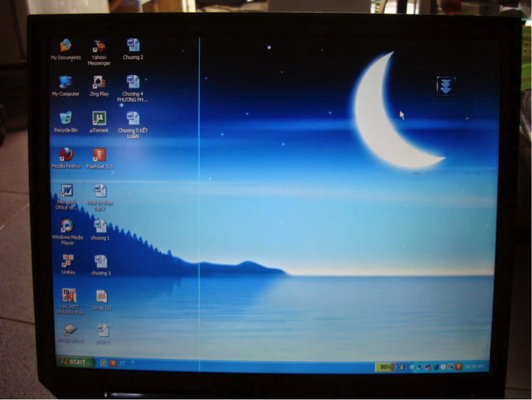Click the Mozilla Firefox desktop shortcut

(x=66, y=154)
